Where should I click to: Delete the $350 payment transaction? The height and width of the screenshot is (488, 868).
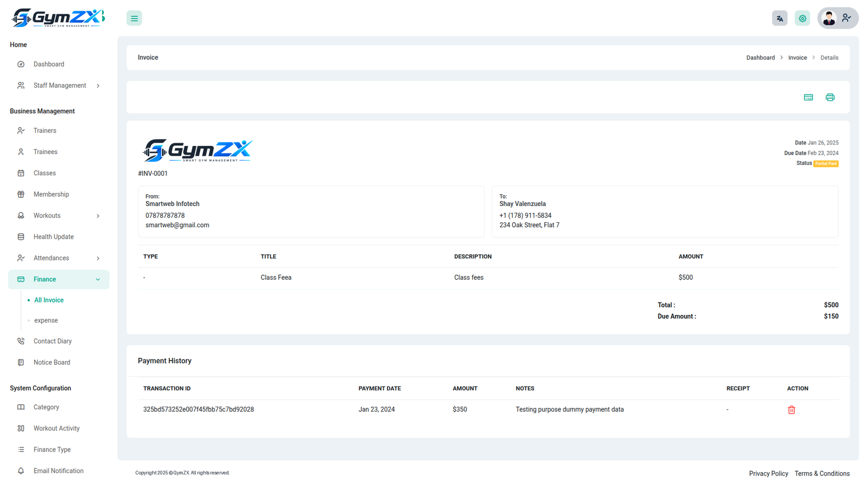pyautogui.click(x=792, y=410)
